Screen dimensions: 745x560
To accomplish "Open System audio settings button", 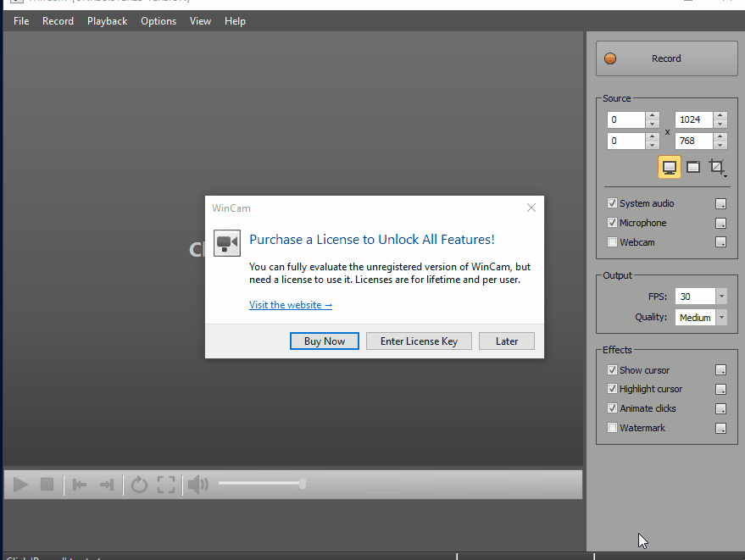I will pyautogui.click(x=720, y=204).
